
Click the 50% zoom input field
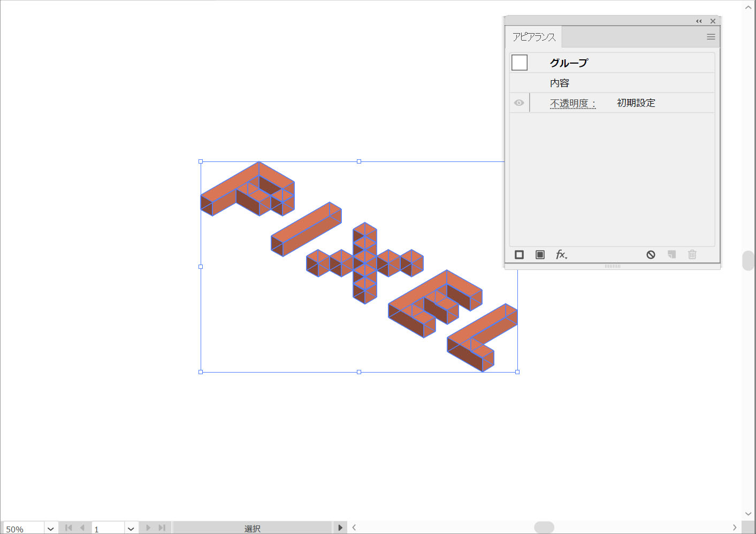click(22, 529)
